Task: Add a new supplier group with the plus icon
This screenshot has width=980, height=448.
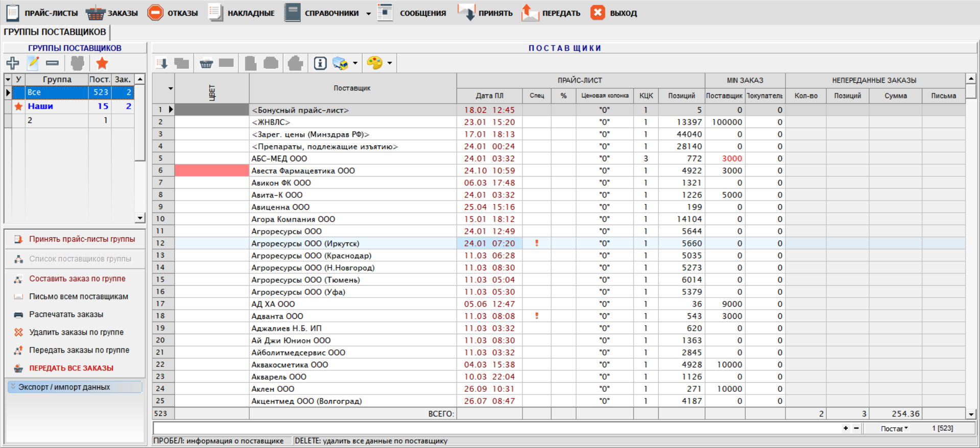Action: tap(13, 63)
